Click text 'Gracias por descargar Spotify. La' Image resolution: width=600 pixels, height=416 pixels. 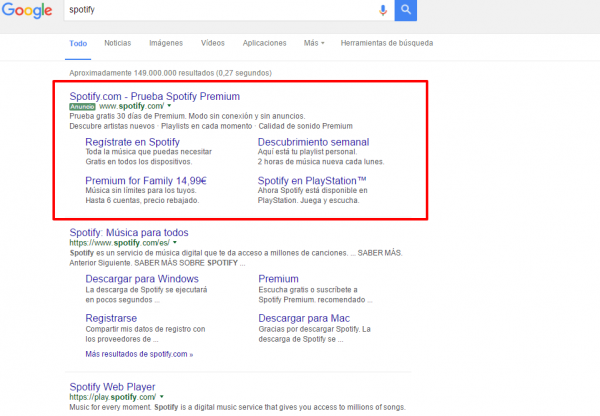pos(315,330)
